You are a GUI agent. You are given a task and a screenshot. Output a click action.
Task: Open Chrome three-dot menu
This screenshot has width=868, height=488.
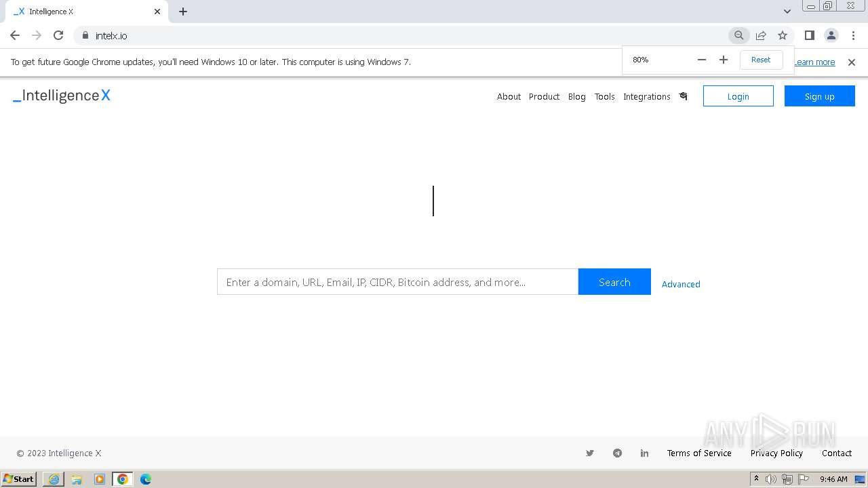click(x=853, y=35)
